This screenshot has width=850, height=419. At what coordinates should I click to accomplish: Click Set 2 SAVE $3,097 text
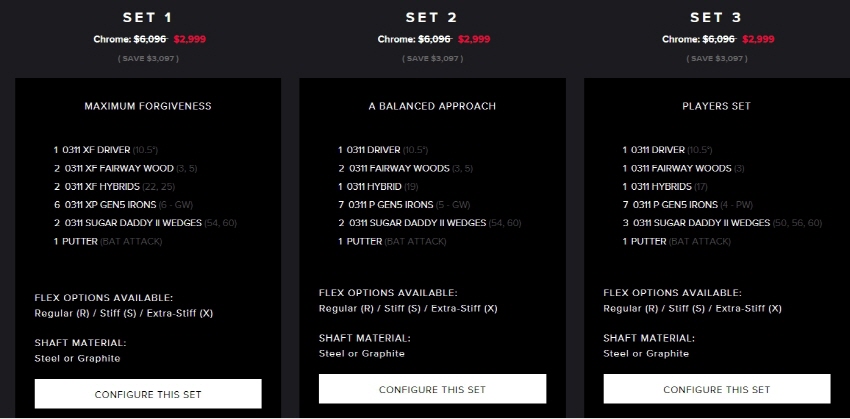click(x=432, y=59)
